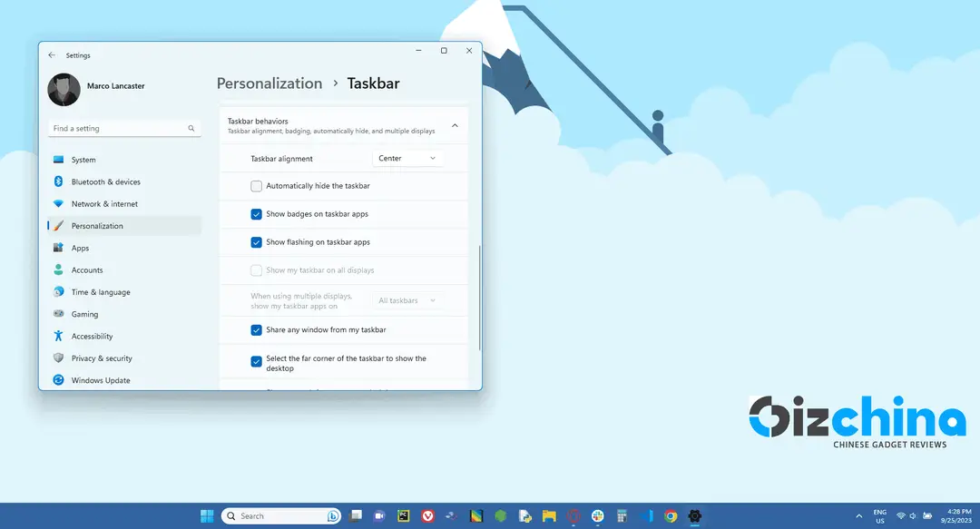The height and width of the screenshot is (529, 980).
Task: Click the Personalization breadcrumb link
Action: tap(269, 83)
